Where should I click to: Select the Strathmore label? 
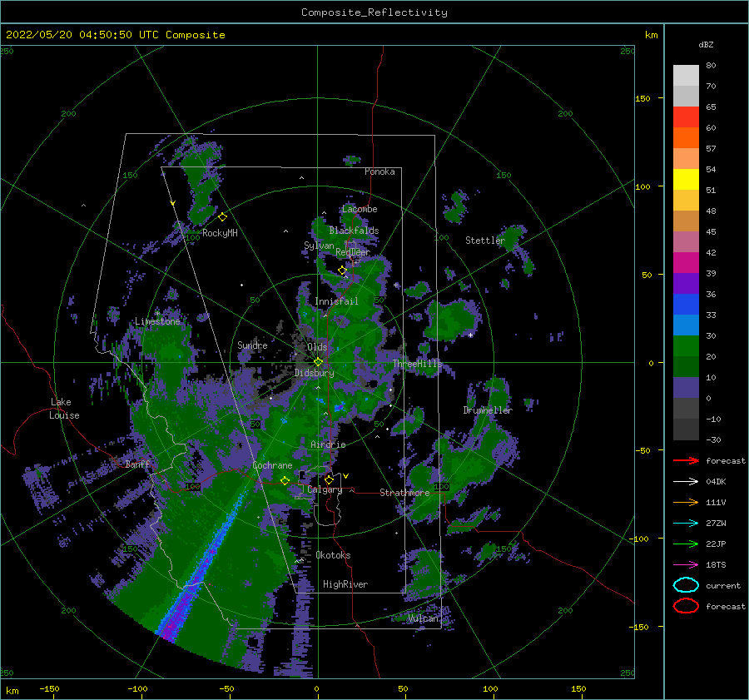404,493
